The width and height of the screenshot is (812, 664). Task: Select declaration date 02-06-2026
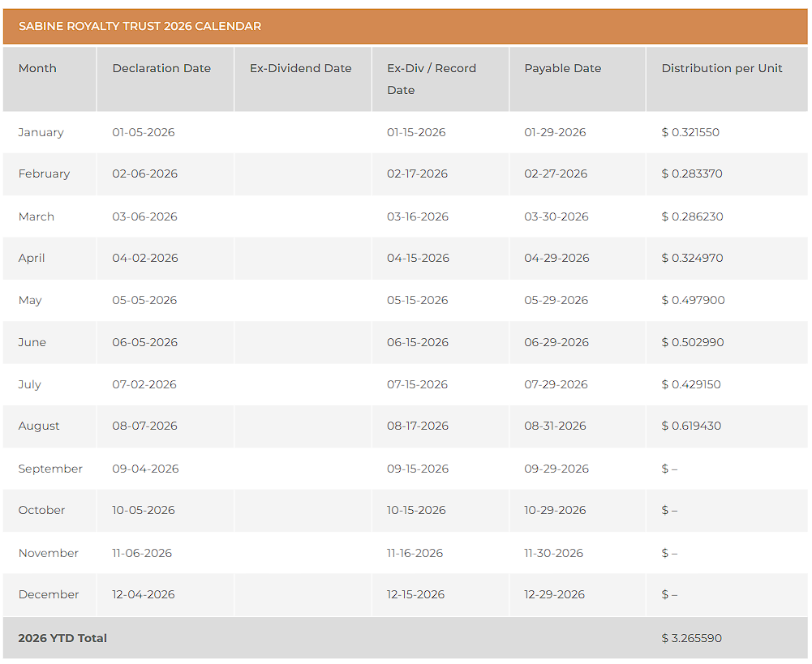(x=145, y=173)
